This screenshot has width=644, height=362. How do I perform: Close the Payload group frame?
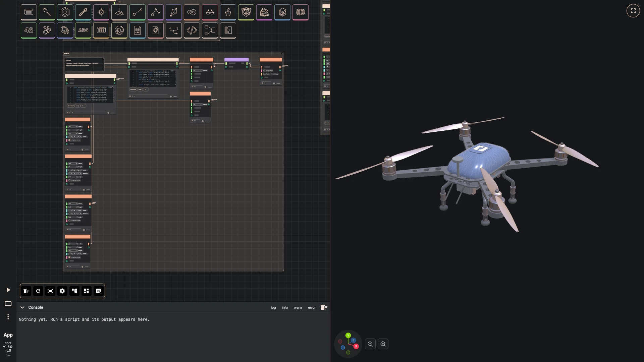[x=282, y=53]
